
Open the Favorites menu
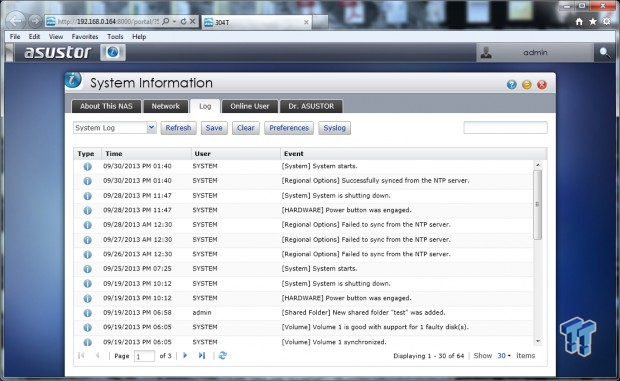coord(85,36)
